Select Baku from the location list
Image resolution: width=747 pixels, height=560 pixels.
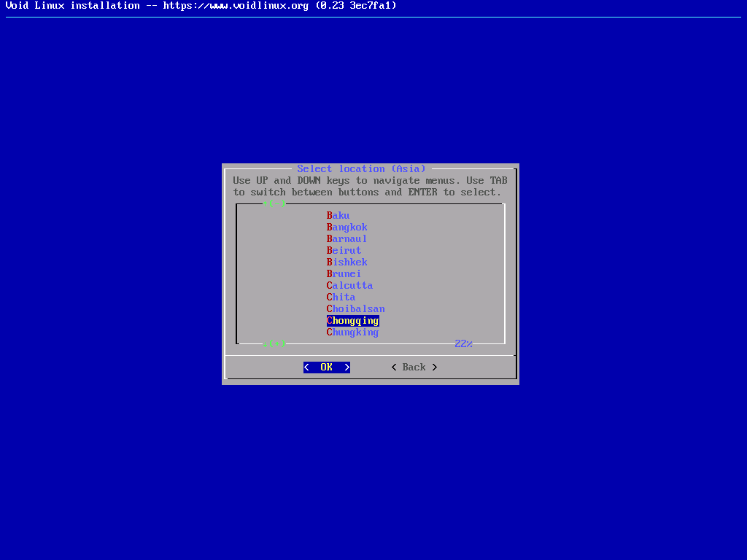(338, 215)
